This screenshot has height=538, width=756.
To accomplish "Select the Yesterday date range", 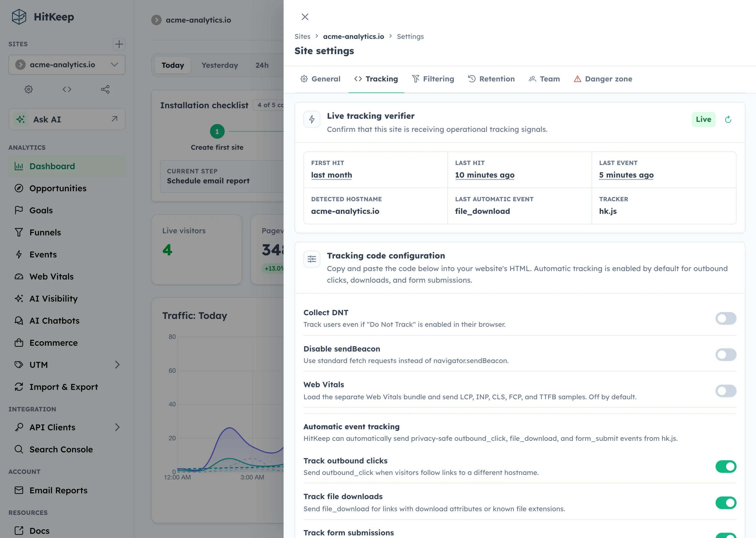I will 220,65.
